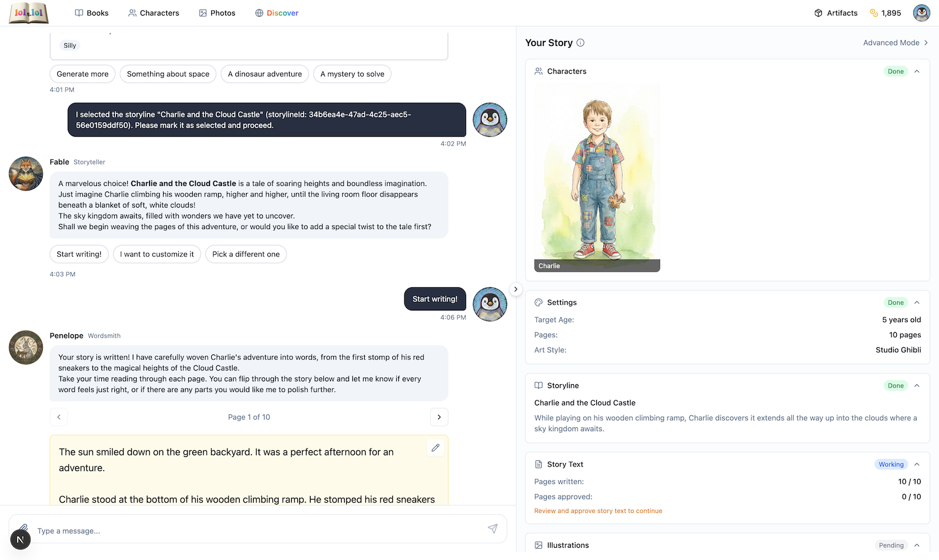Screen dimensions: 939x560
Task: Open the Books section
Action: 91,12
